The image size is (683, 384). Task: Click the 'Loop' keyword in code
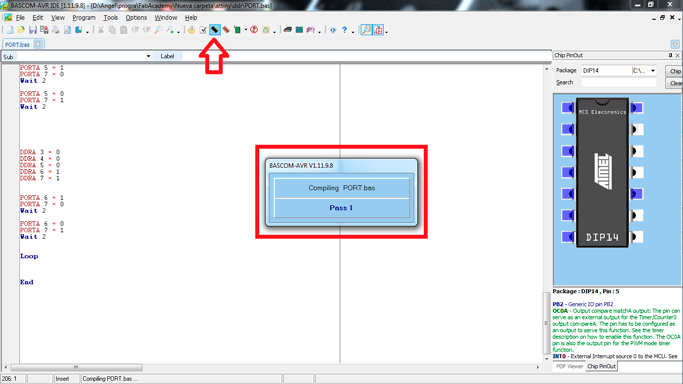click(29, 256)
